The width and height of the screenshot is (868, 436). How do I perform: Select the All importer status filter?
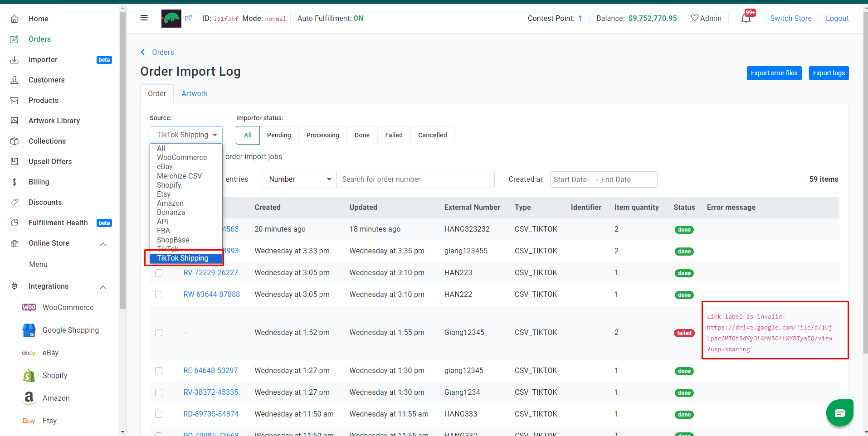pos(248,135)
